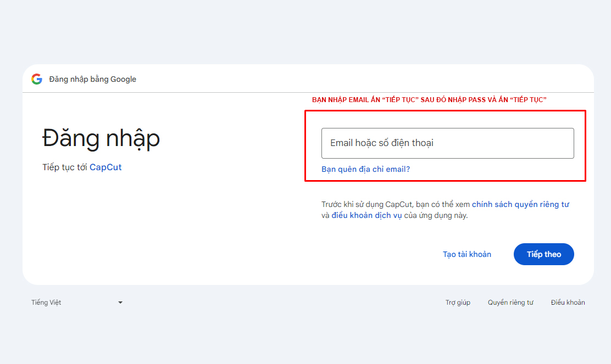
Task: Open the Quyền riêng tư footer link
Action: (510, 303)
